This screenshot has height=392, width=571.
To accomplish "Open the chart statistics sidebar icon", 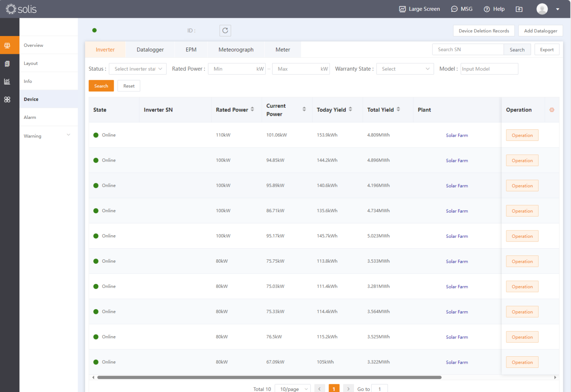I will [x=7, y=81].
